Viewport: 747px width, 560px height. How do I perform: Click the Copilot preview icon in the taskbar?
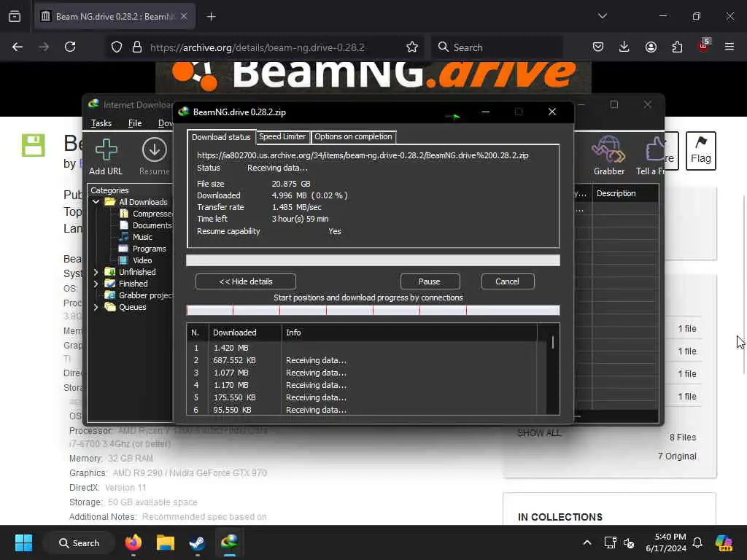click(x=724, y=542)
